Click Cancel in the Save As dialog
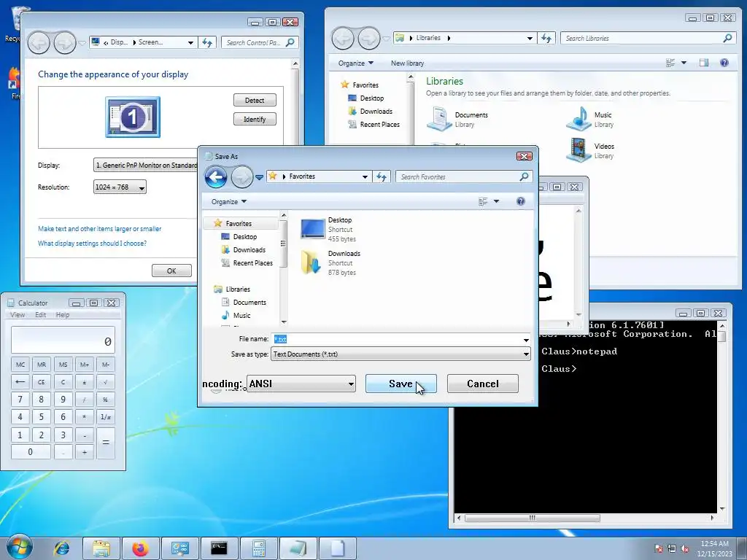Screen dimensions: 747x560 (483, 384)
